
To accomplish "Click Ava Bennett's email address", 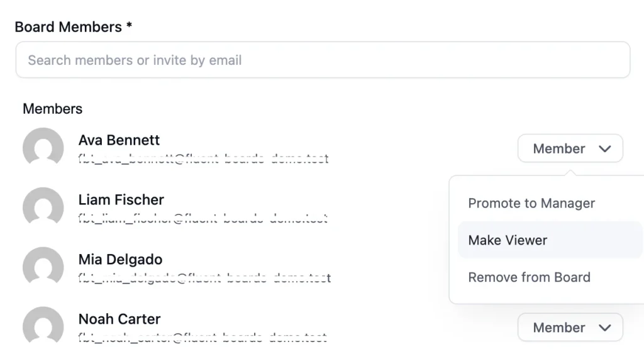I will tap(204, 158).
